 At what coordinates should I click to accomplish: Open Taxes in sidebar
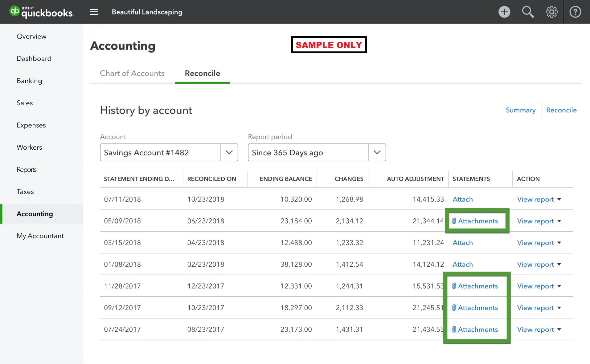(25, 192)
